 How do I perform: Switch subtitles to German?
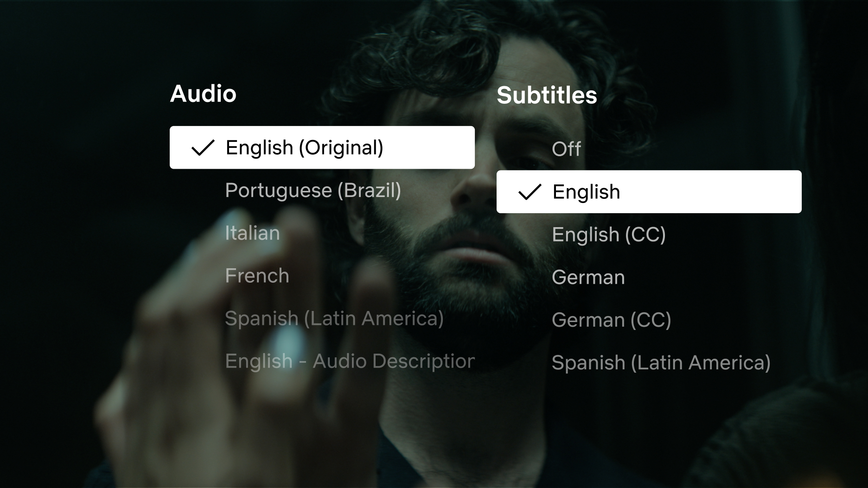click(x=589, y=277)
